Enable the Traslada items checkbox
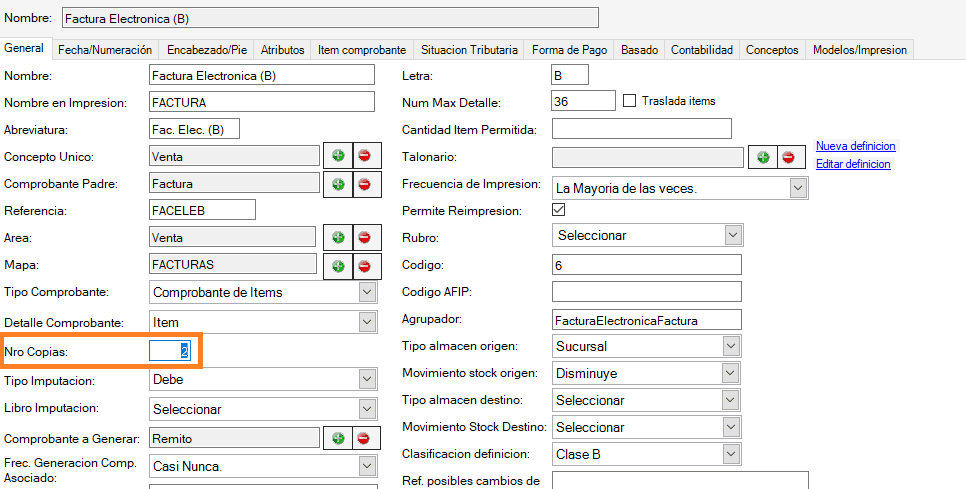966x489 pixels. coord(630,101)
